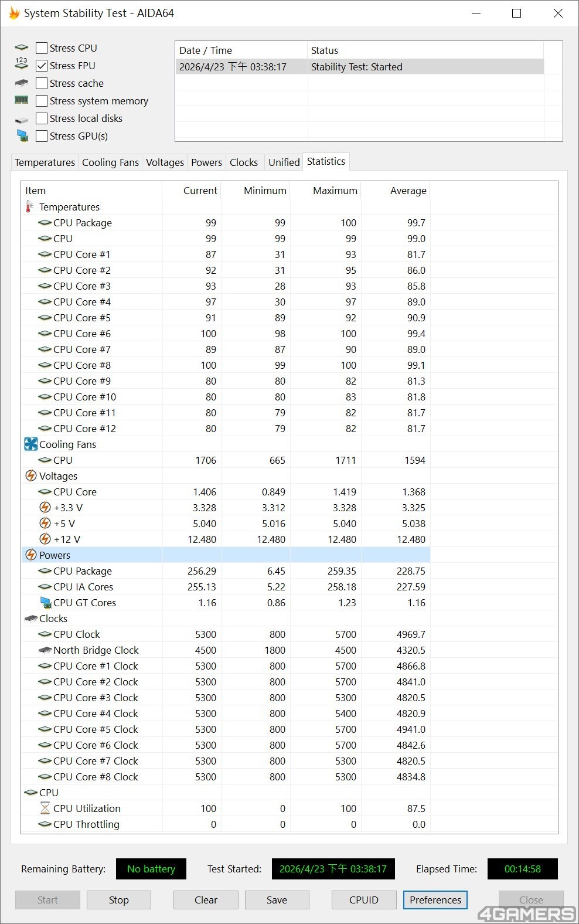
Task: Click the lightning icon beside +3.3 V
Action: tap(45, 508)
